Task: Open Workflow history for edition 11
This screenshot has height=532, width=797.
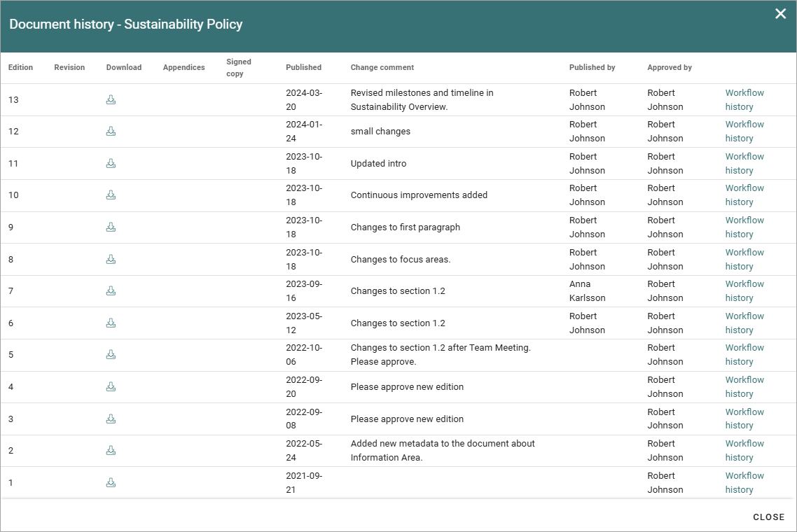Action: [x=744, y=163]
